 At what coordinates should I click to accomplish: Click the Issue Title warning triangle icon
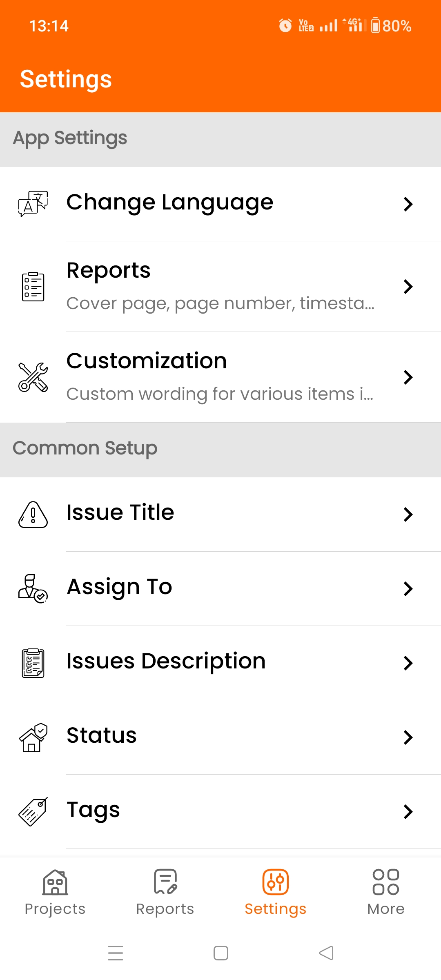(33, 514)
